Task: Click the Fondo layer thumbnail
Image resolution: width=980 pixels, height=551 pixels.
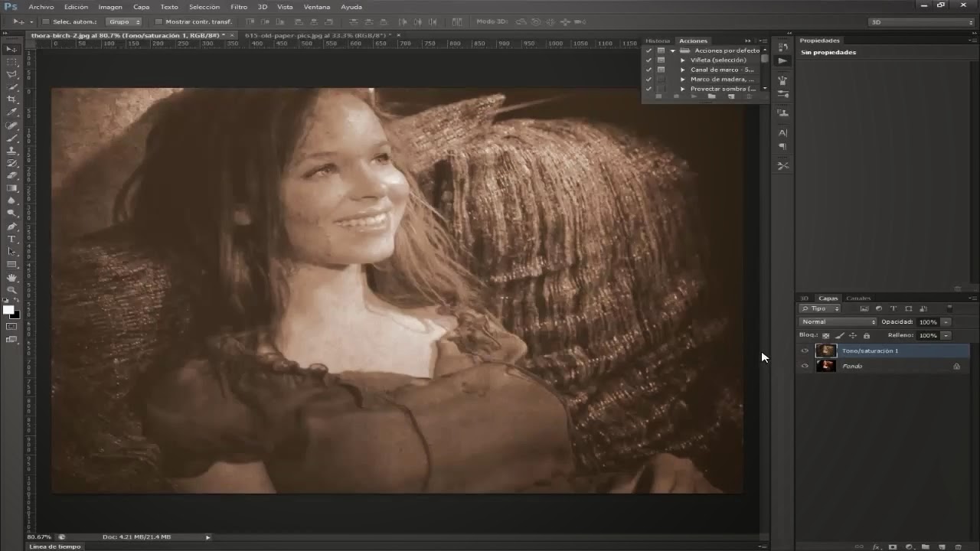Action: [x=826, y=366]
